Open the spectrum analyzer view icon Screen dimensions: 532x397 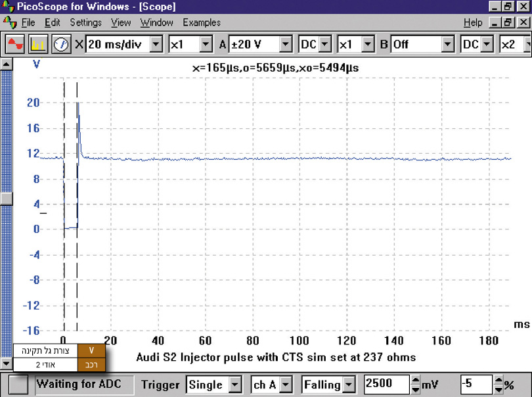37,45
